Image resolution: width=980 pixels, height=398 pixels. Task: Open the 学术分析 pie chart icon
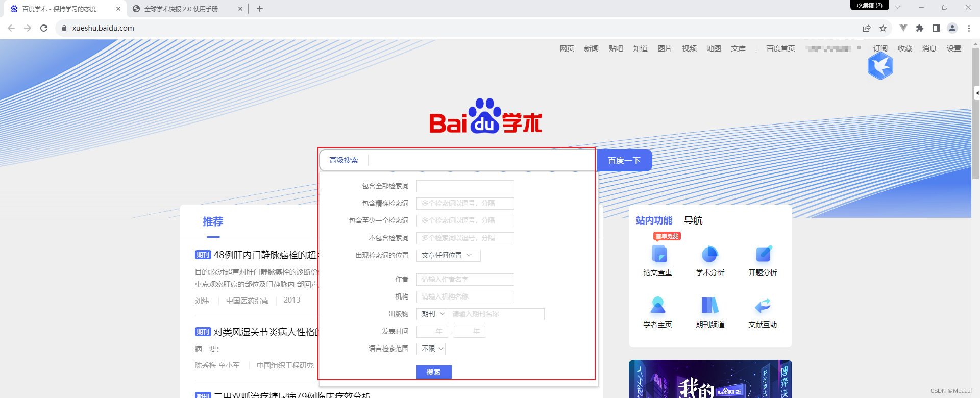pos(710,254)
